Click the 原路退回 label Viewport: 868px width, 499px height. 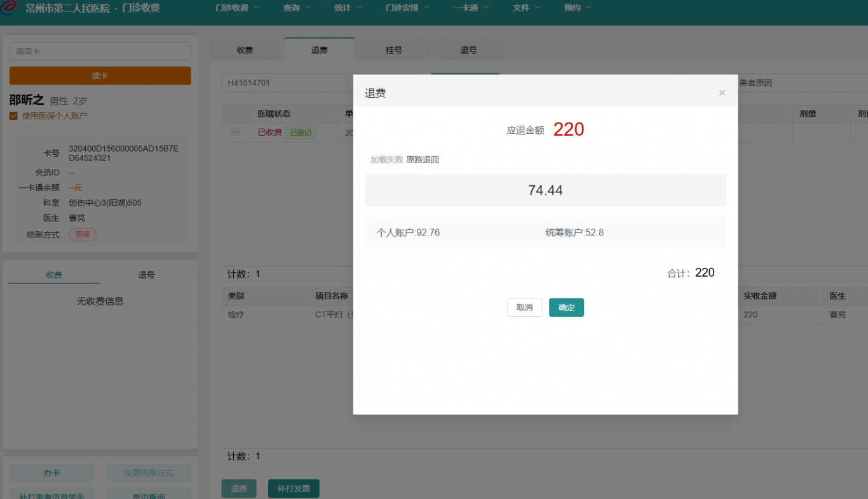423,160
